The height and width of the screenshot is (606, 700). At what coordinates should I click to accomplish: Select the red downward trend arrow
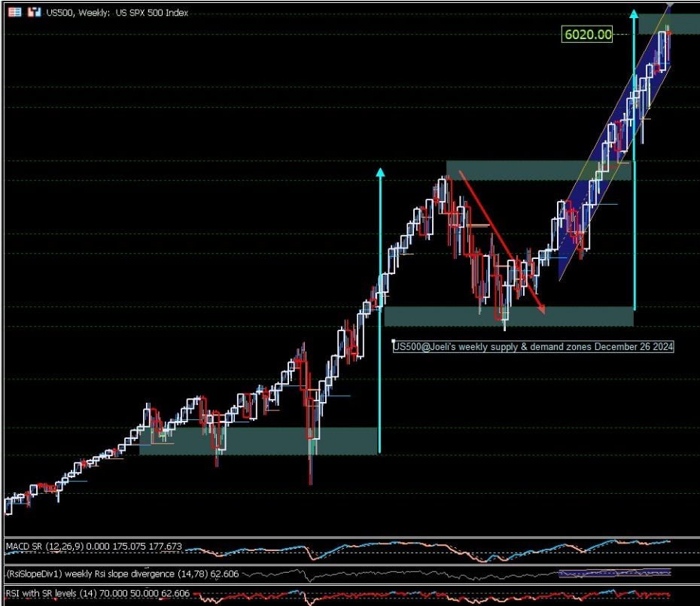click(x=501, y=241)
